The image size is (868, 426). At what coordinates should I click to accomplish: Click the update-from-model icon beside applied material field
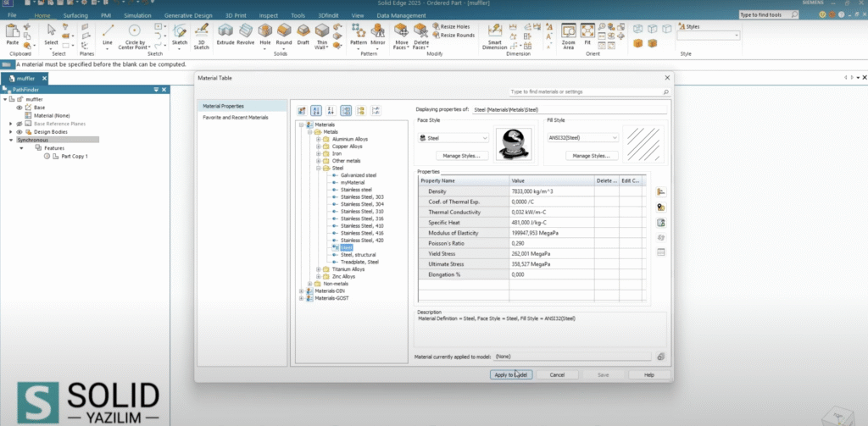(x=660, y=357)
